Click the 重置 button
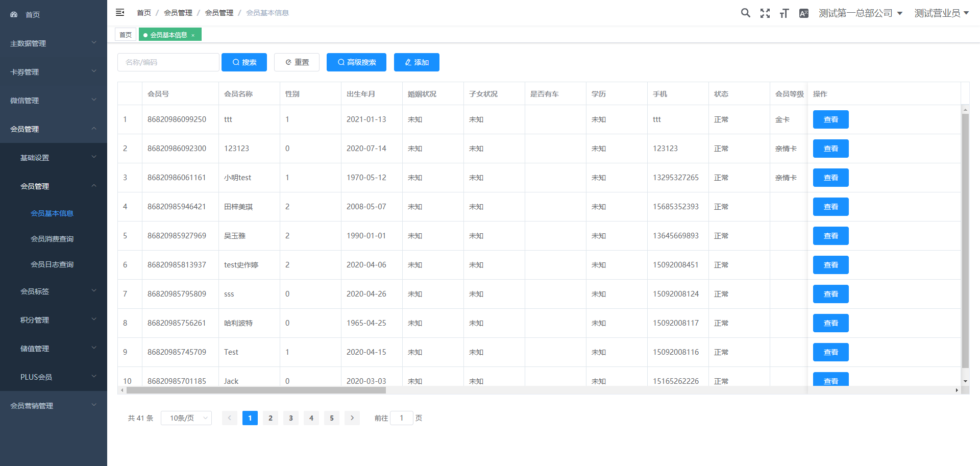980x466 pixels. (297, 62)
